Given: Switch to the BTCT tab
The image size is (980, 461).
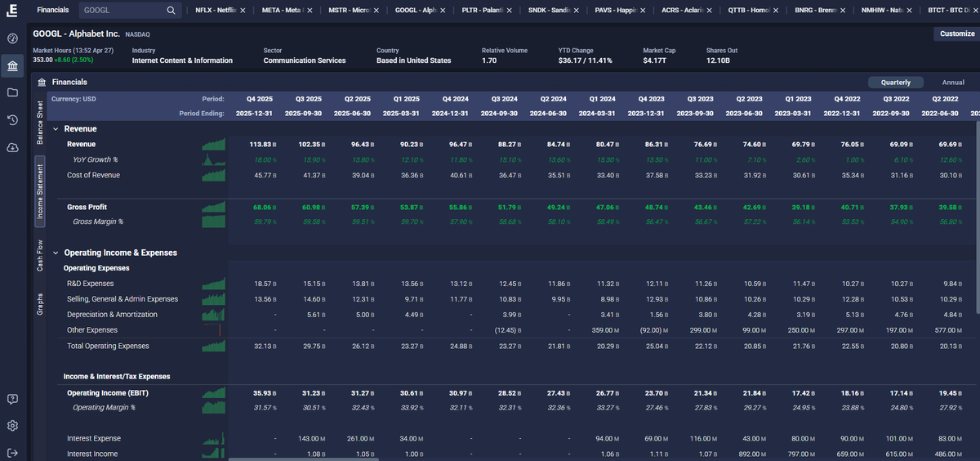Looking at the screenshot, I should click(947, 11).
